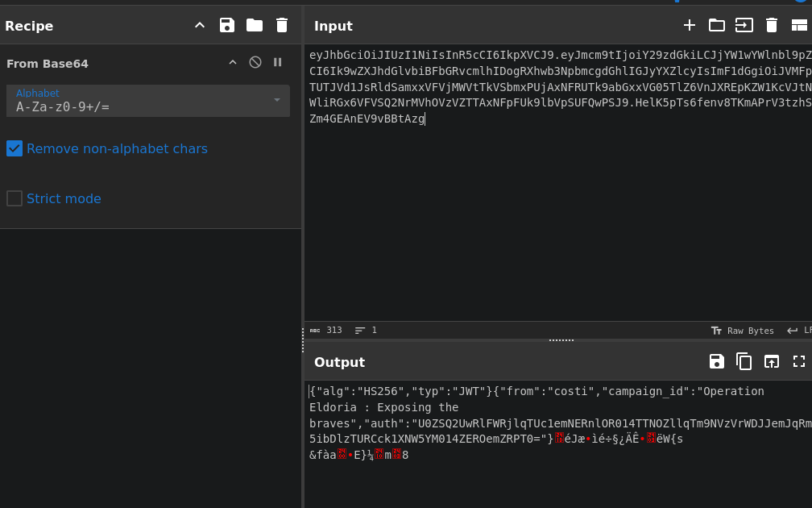Disable the From Base64 operation

point(255,63)
